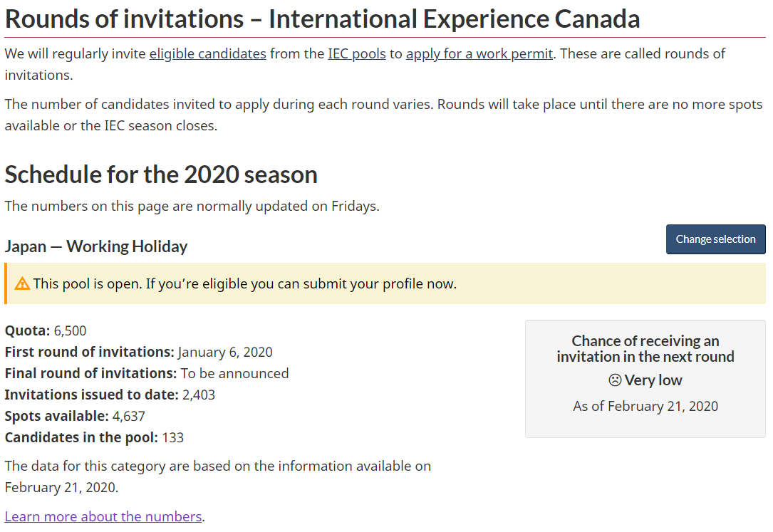Click 'Schedule for the 2020 season' heading
The width and height of the screenshot is (773, 532).
click(161, 174)
